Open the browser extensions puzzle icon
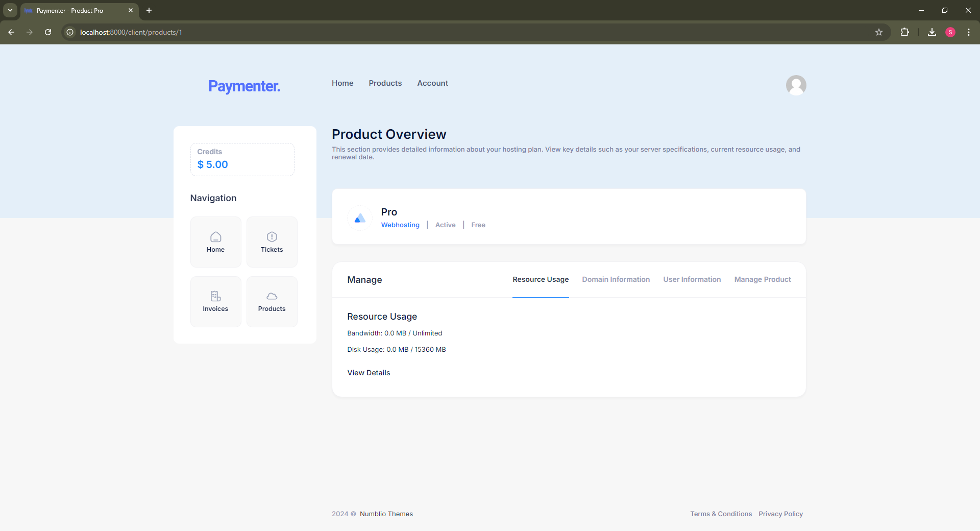Viewport: 980px width, 531px height. (904, 32)
